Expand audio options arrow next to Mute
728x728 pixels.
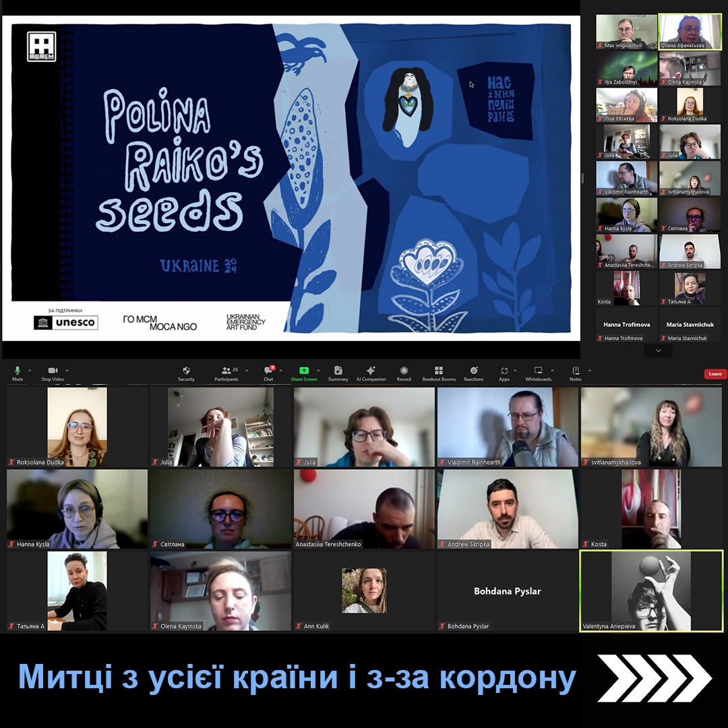click(30, 371)
